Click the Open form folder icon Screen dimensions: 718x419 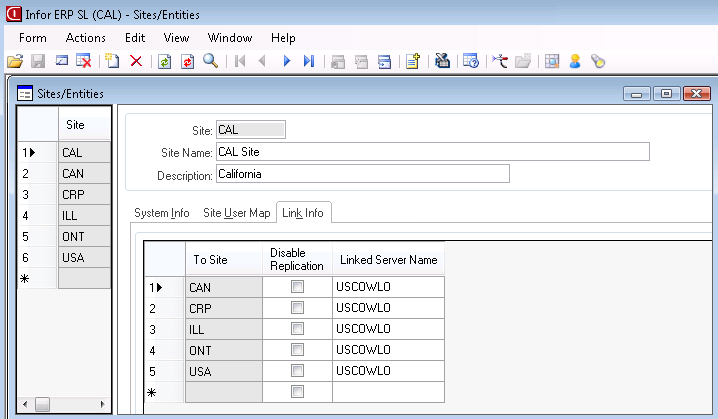coord(14,61)
